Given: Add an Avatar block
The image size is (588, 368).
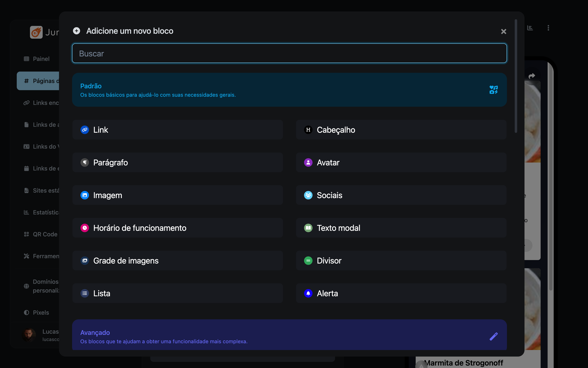Looking at the screenshot, I should coord(401,162).
